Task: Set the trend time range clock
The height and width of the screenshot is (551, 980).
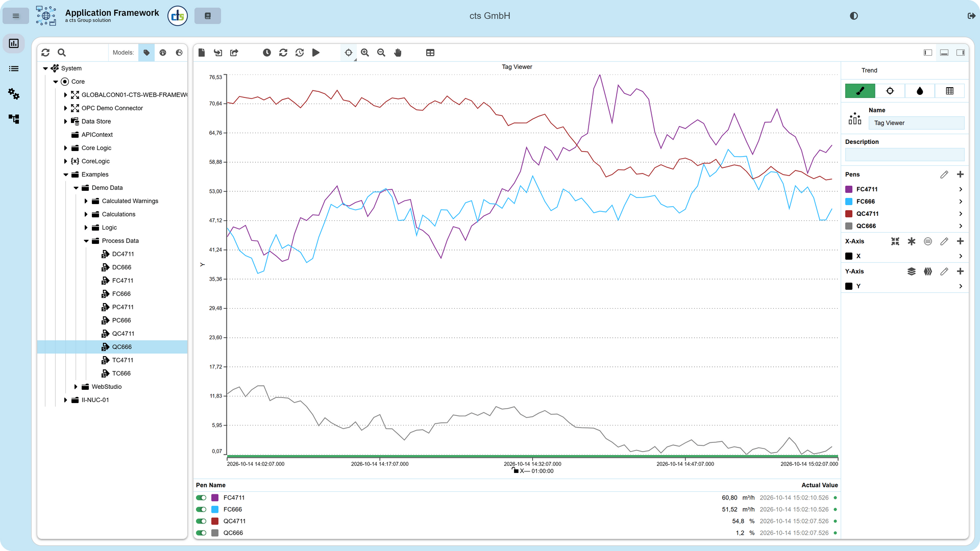Action: (x=267, y=53)
